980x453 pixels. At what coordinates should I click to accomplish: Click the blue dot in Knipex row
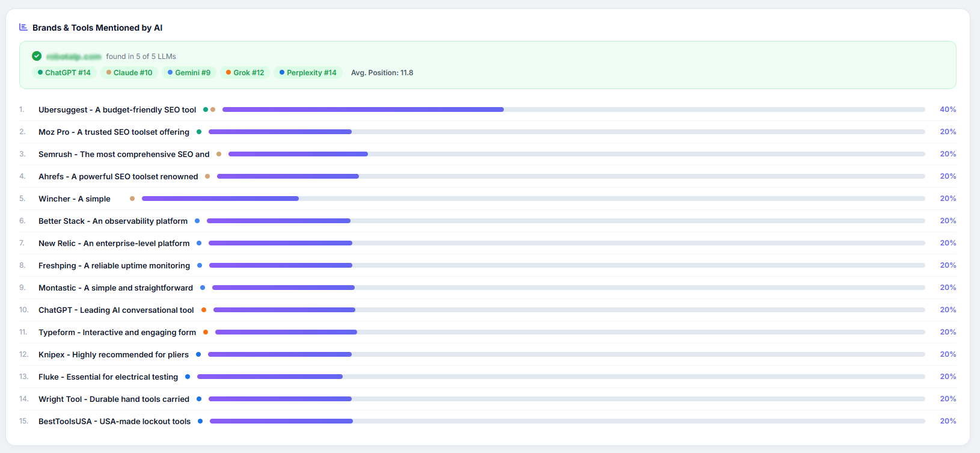tap(198, 354)
